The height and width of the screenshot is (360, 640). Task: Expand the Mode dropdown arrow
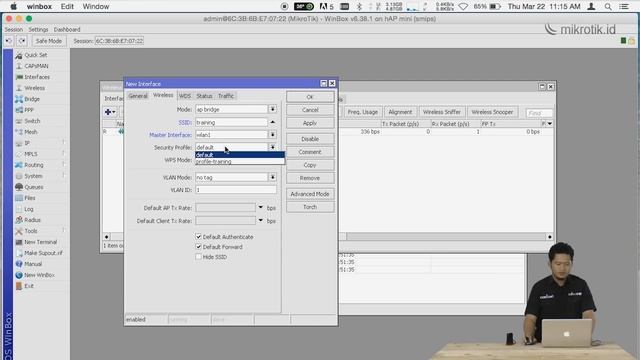[x=272, y=109]
